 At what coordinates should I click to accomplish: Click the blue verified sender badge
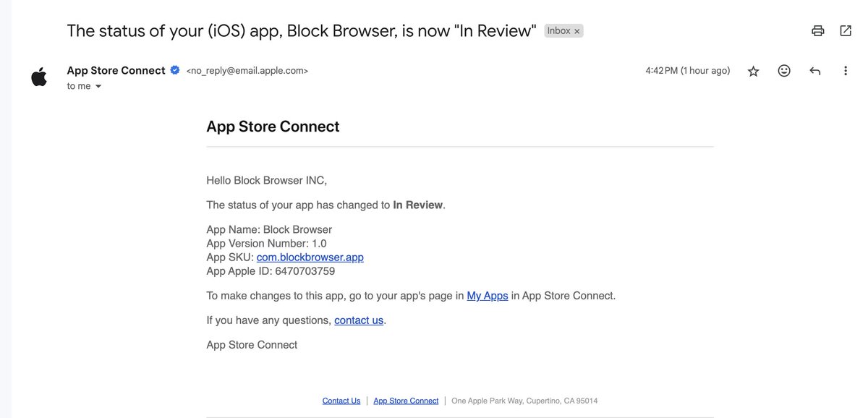(174, 70)
